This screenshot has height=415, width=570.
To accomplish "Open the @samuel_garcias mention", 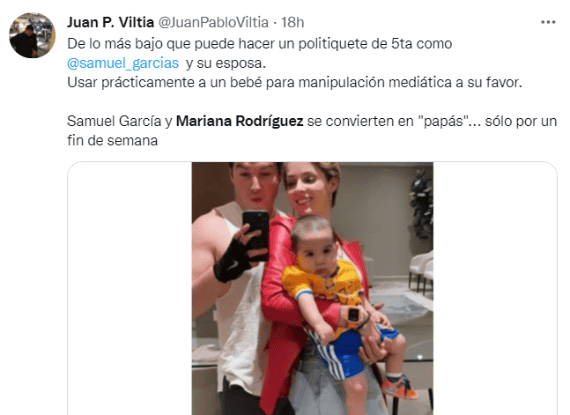I will [x=123, y=63].
